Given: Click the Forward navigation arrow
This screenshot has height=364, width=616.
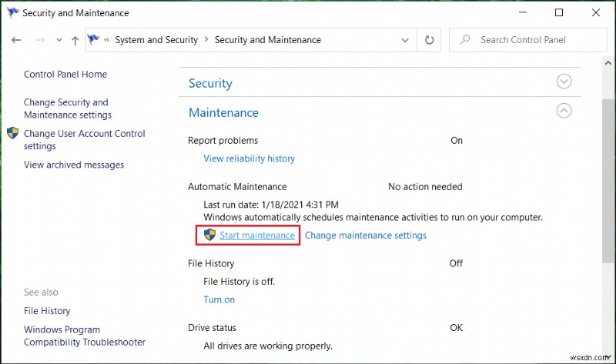Looking at the screenshot, I should pos(38,40).
